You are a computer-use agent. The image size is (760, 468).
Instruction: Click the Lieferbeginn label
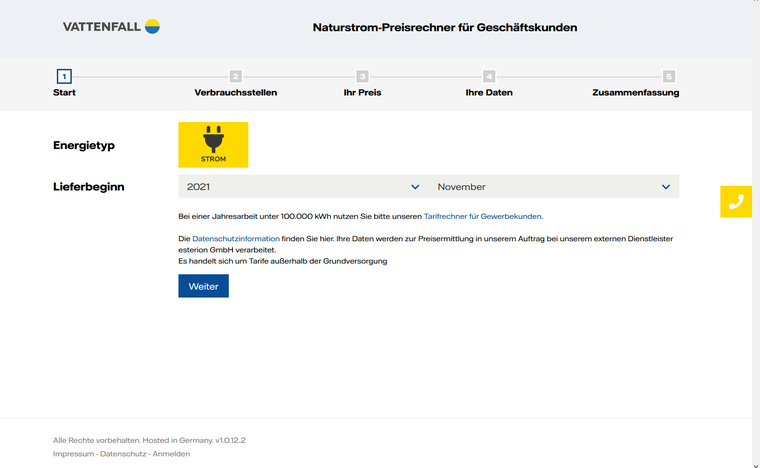[x=89, y=187]
